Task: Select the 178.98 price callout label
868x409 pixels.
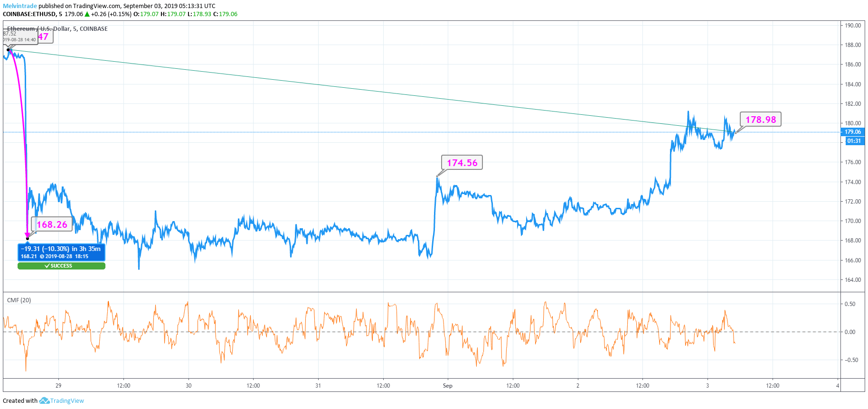Action: click(x=761, y=120)
